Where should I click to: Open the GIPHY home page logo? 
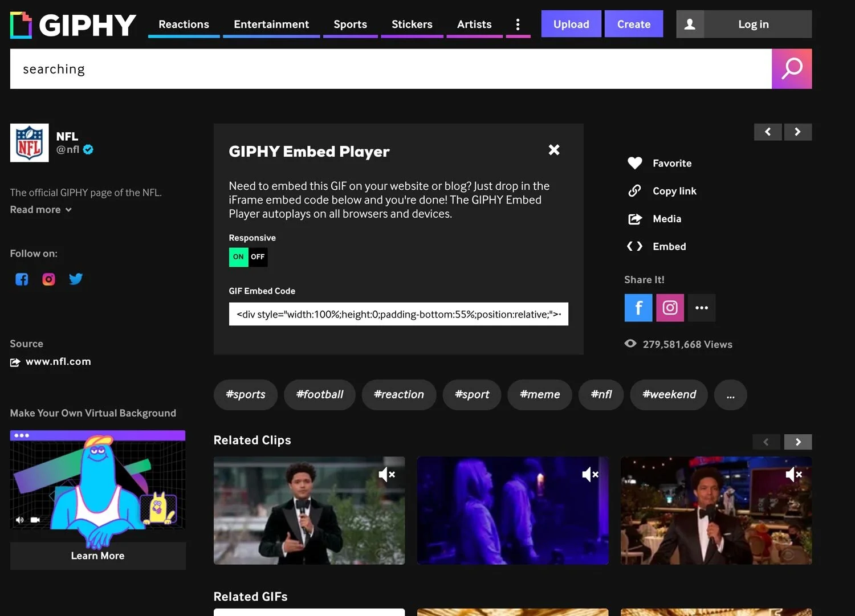pyautogui.click(x=72, y=24)
